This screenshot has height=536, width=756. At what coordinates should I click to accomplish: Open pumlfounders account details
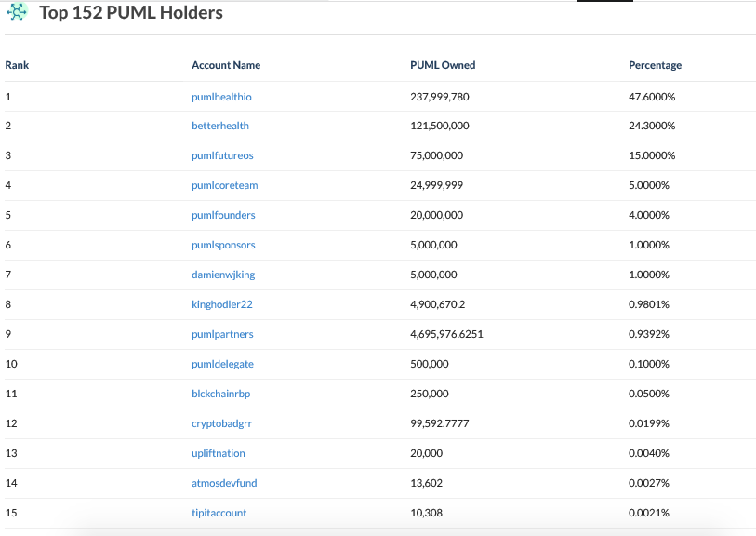(x=223, y=215)
